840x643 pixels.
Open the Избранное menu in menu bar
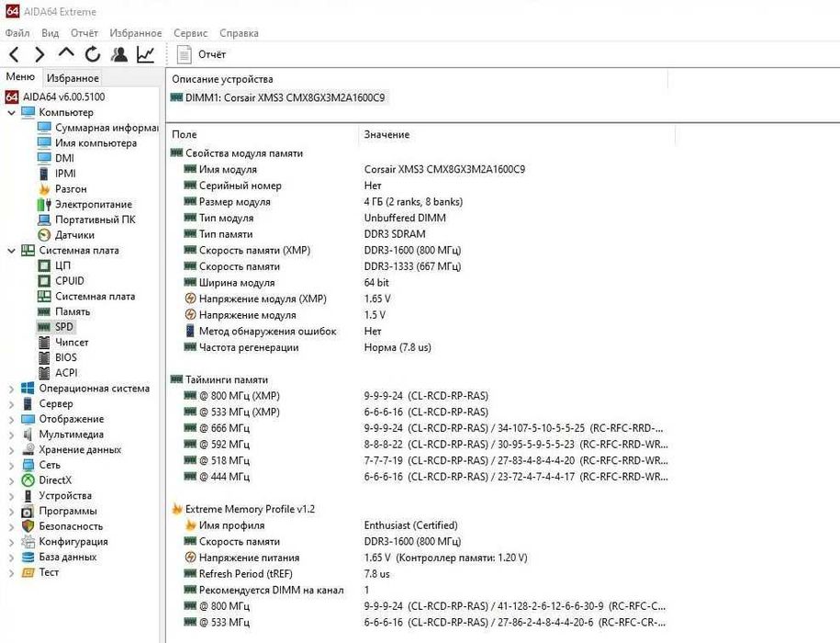pos(136,33)
